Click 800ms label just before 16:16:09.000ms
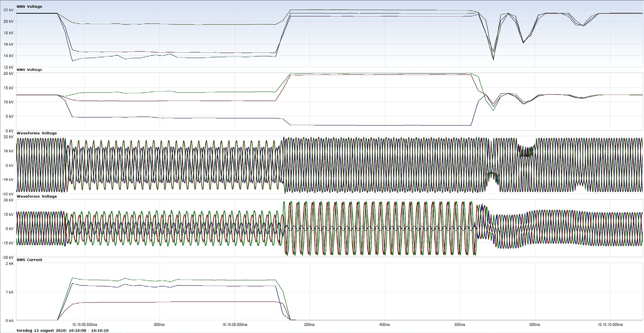Image resolution: width=644 pixels, height=333 pixels. [159, 325]
